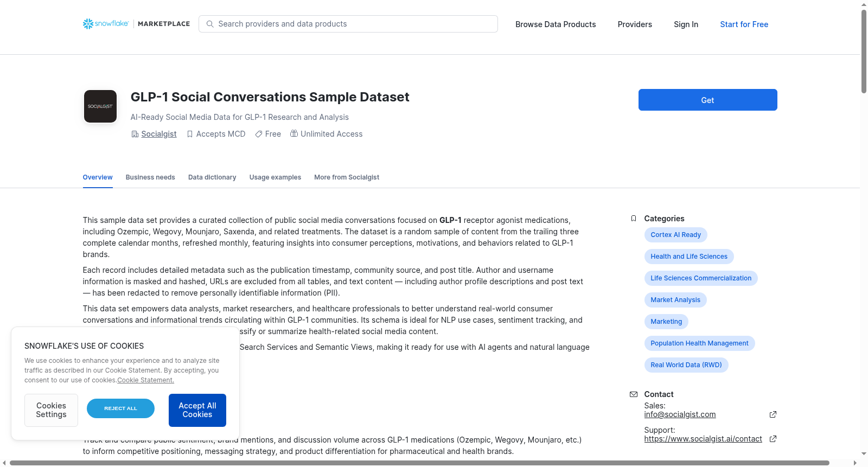Select the Population Health Management category

699,343
